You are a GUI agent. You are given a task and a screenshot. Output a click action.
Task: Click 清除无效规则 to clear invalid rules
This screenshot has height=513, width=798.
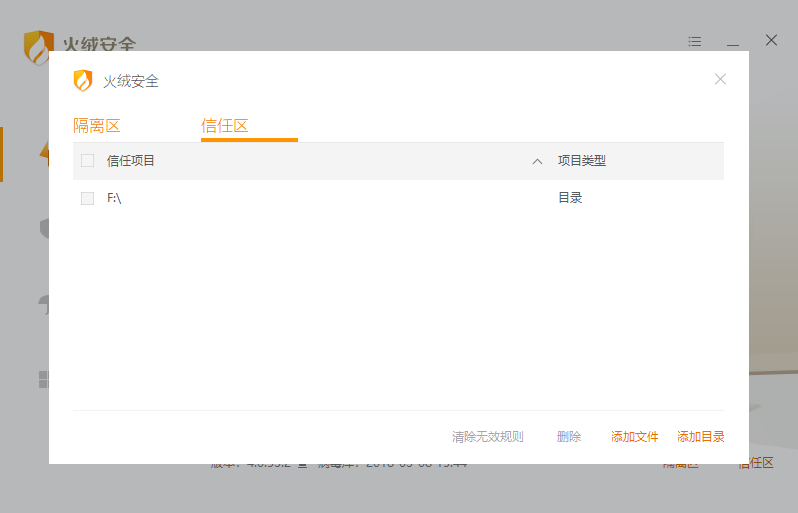pos(487,437)
